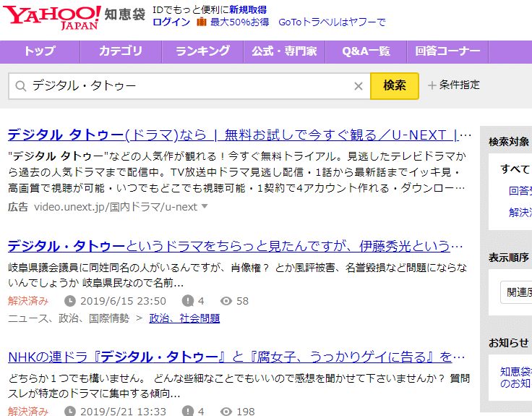
Task: Click the ニュース、政治、国際情勢 breadcrumb text
Action: (x=69, y=318)
